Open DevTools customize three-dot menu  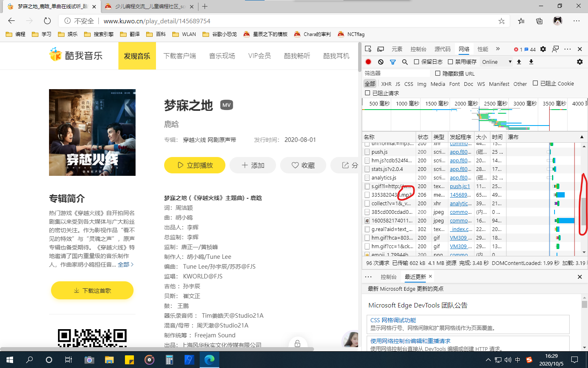tap(568, 49)
